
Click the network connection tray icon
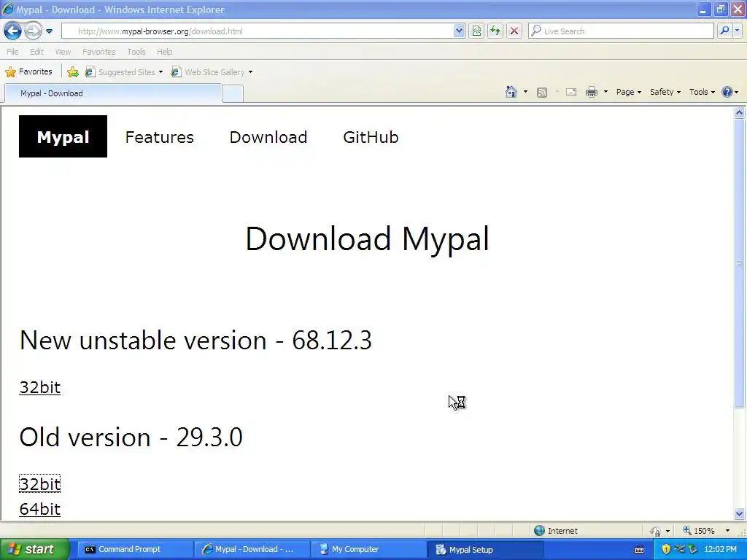(679, 550)
